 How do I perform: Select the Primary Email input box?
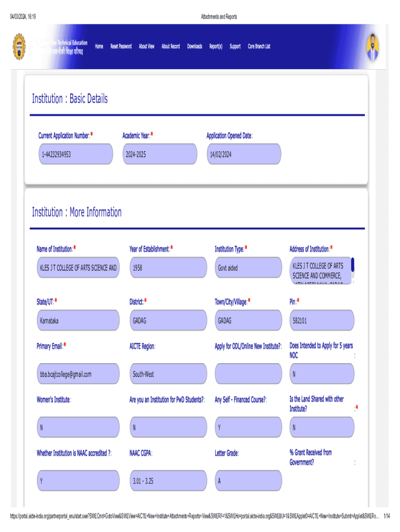[78, 374]
